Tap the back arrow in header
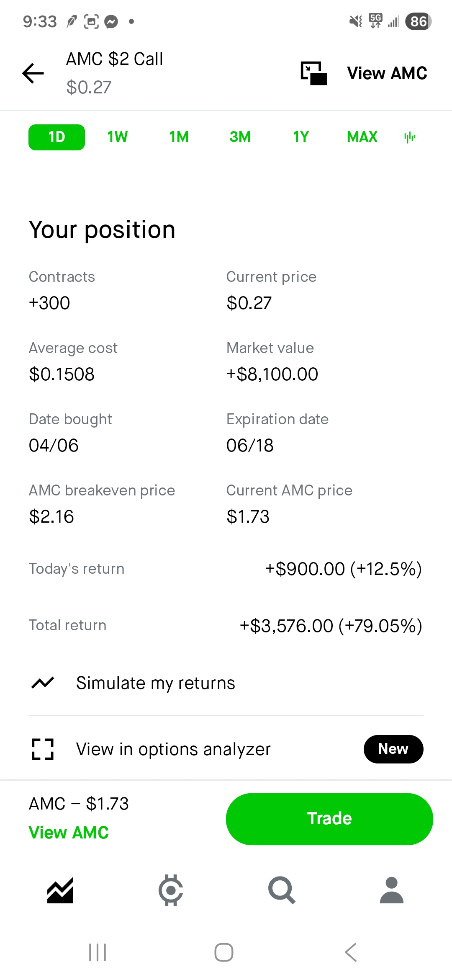This screenshot has height=980, width=452. tap(33, 73)
